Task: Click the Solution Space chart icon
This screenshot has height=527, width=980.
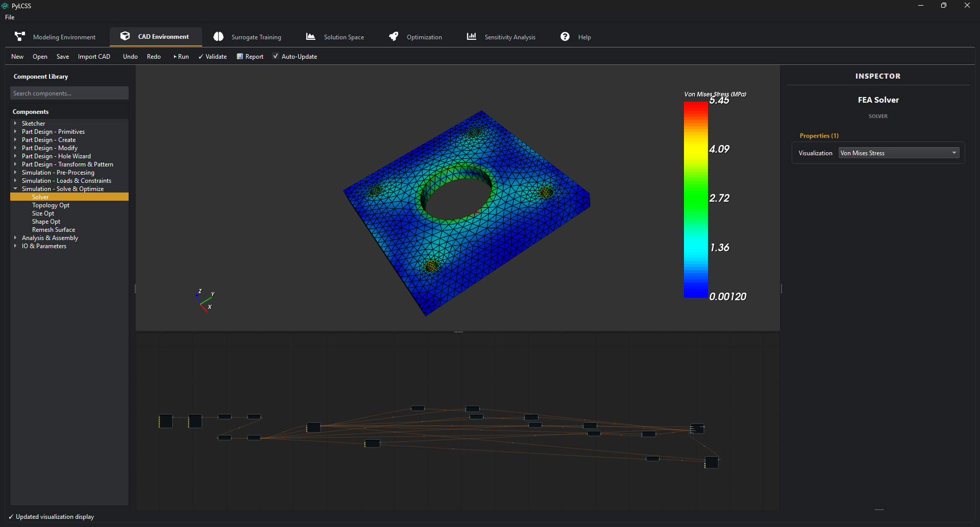Action: 310,37
